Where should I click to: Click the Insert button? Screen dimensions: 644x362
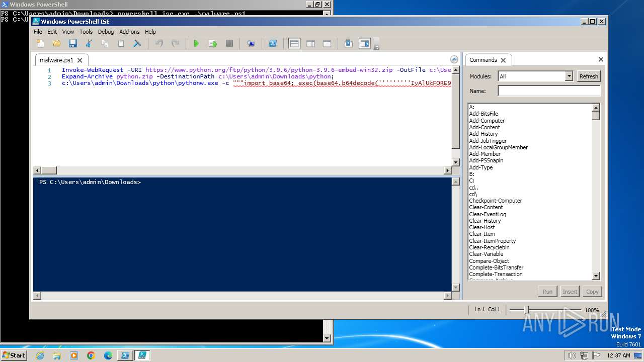[570, 292]
